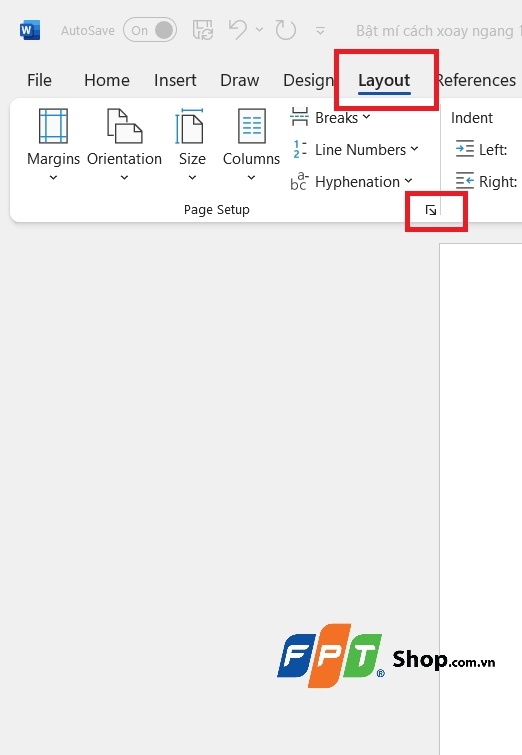The height and width of the screenshot is (755, 522).
Task: Expand the Orientation dropdown chevron
Action: 124,178
